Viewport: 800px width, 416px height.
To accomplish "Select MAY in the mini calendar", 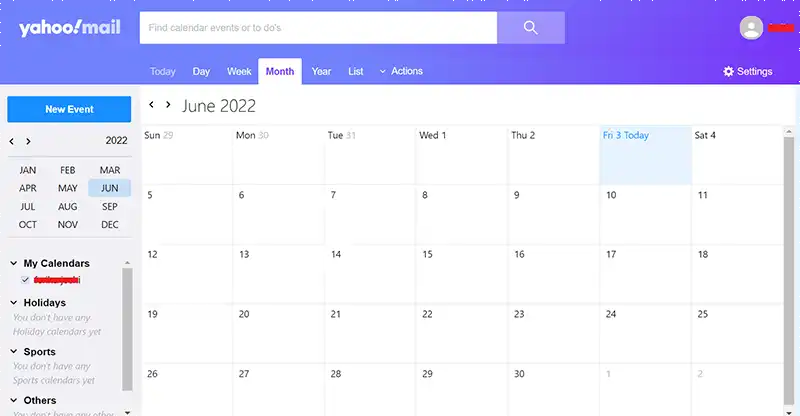I will click(x=67, y=188).
